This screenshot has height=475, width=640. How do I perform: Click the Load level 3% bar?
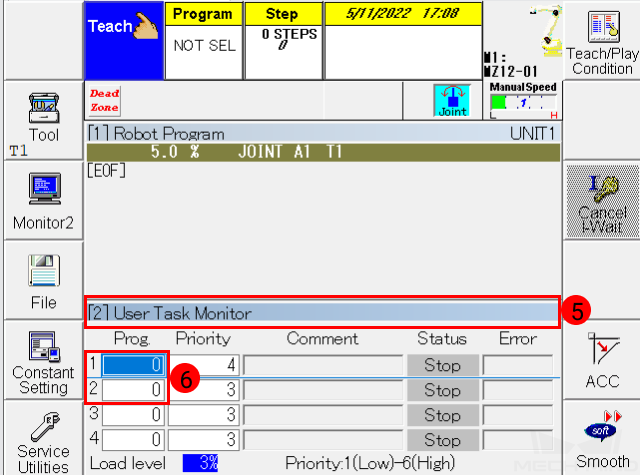pos(200,463)
